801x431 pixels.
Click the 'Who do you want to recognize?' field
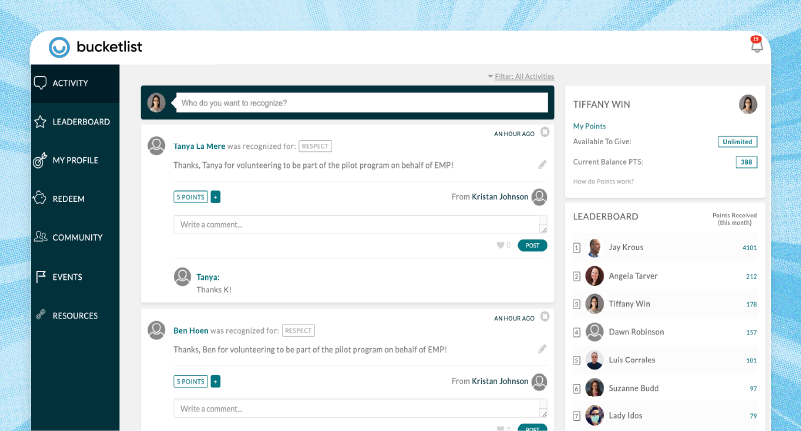[x=361, y=103]
